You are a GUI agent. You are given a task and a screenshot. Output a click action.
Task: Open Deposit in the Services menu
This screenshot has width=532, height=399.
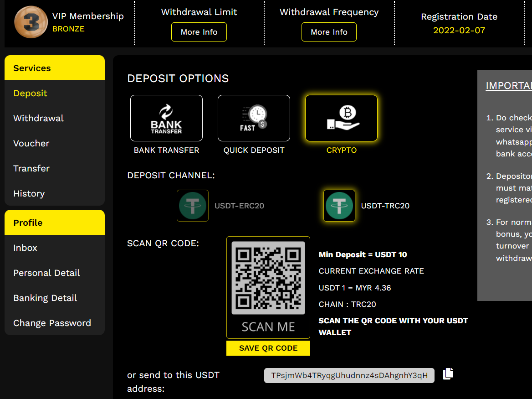tap(31, 93)
